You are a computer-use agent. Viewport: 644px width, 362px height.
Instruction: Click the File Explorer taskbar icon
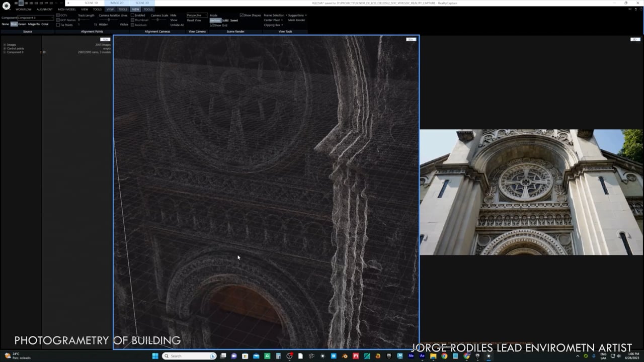433,356
